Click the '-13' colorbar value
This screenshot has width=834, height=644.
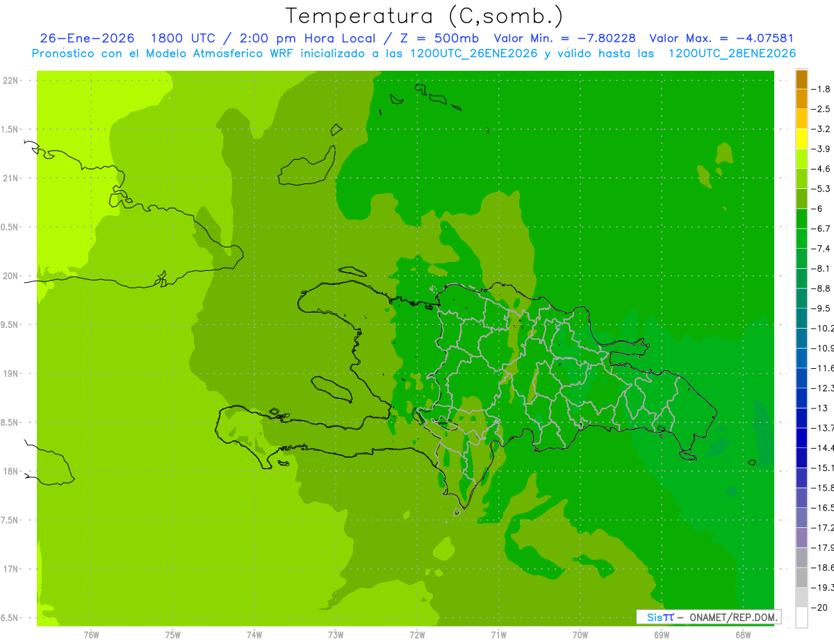820,408
